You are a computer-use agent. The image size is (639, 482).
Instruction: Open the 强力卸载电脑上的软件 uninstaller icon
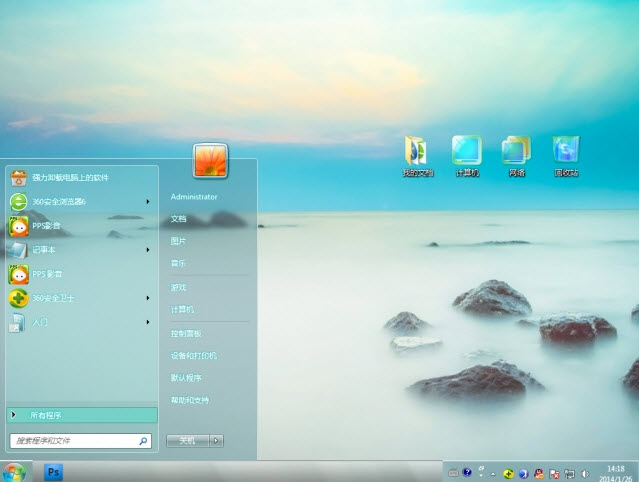[x=18, y=178]
